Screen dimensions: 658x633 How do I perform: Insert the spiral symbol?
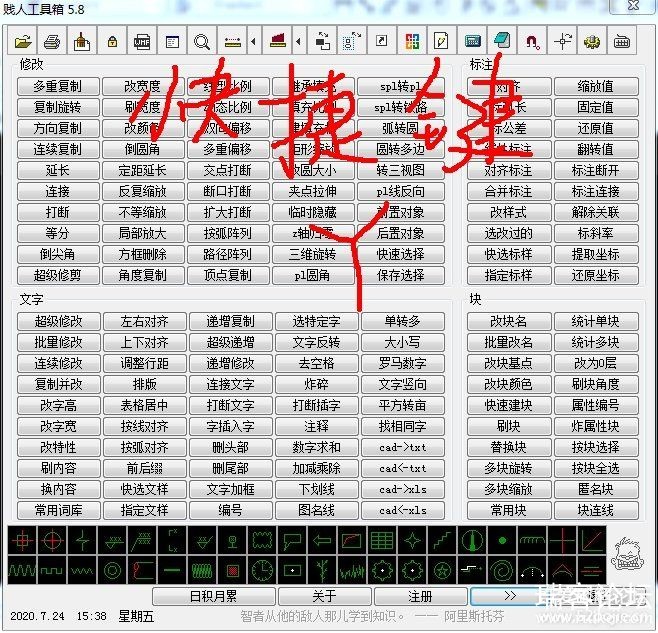tap(502, 570)
